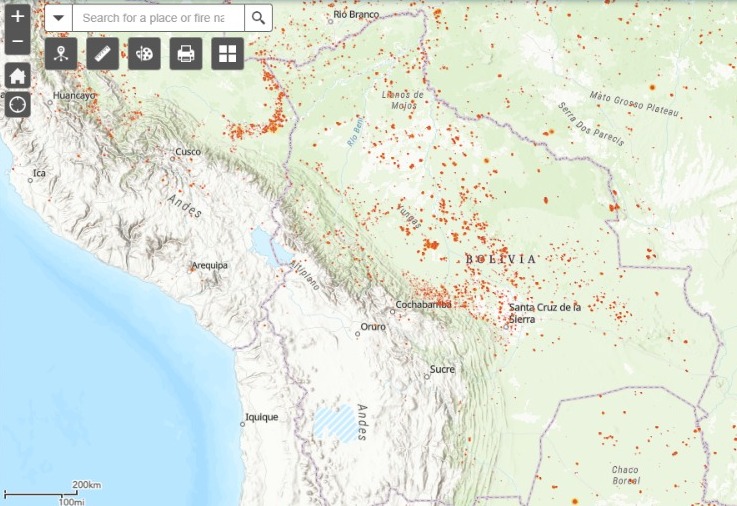Focus the place or fire name search field
This screenshot has height=506, width=737.
pos(158,18)
